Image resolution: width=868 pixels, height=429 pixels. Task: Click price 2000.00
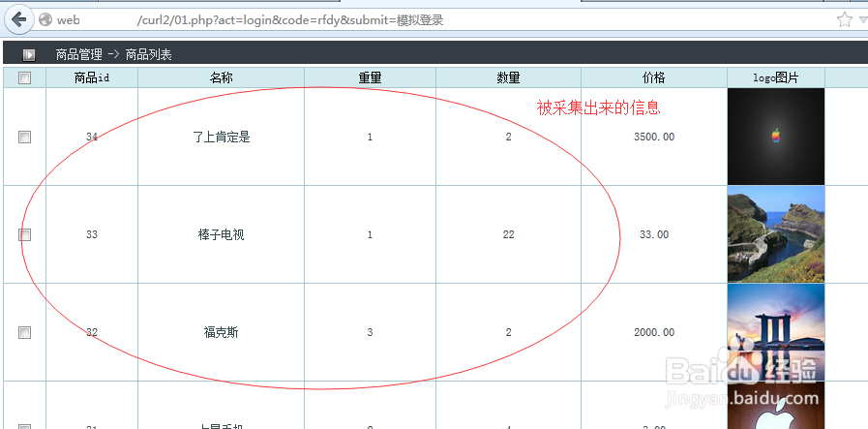coord(654,332)
